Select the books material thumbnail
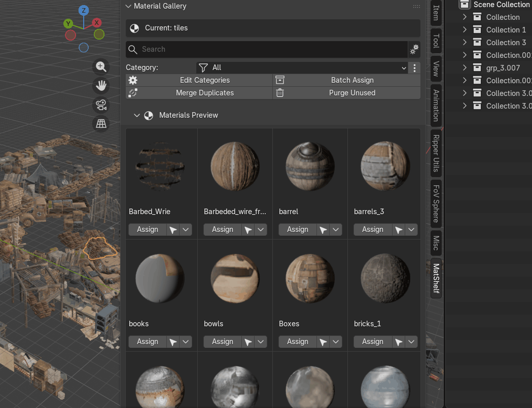532x408 pixels. 160,278
